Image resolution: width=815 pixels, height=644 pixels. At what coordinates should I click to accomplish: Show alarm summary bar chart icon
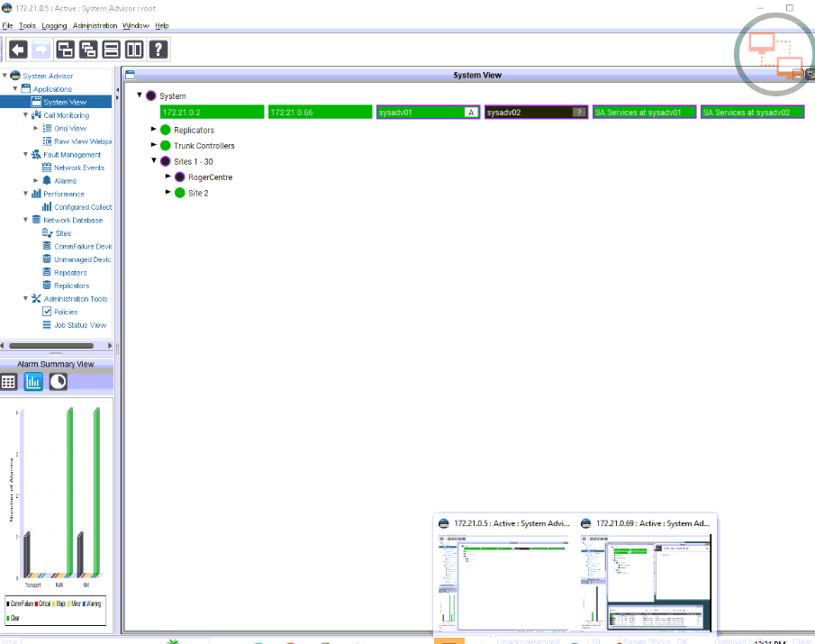pos(33,382)
